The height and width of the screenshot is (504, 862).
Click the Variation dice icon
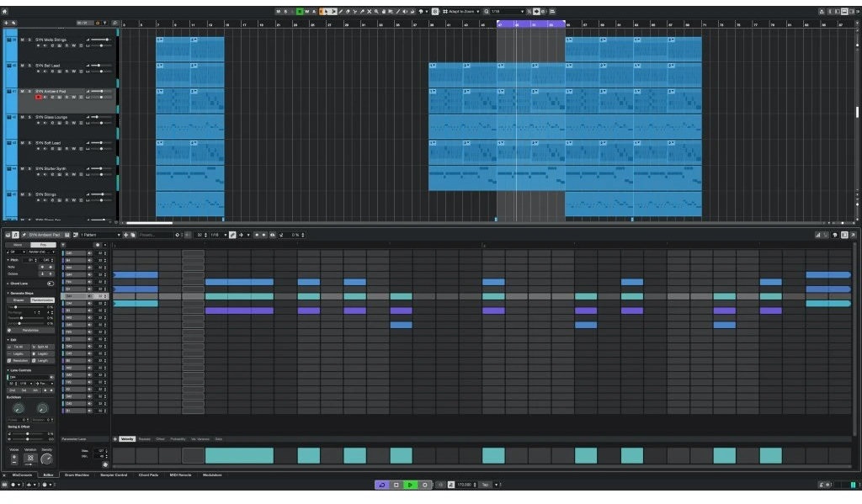tap(30, 457)
